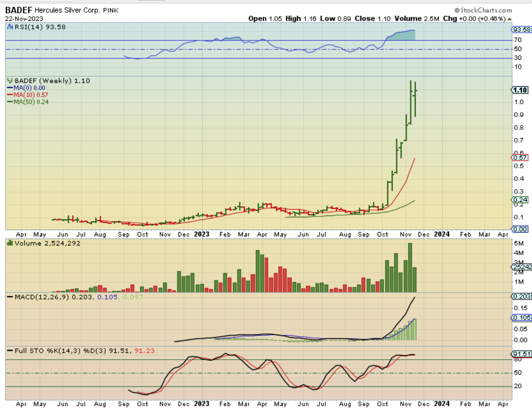Image resolution: width=532 pixels, height=411 pixels.
Task: Click the MA(10) 0.57 legend text
Action: tap(31, 95)
